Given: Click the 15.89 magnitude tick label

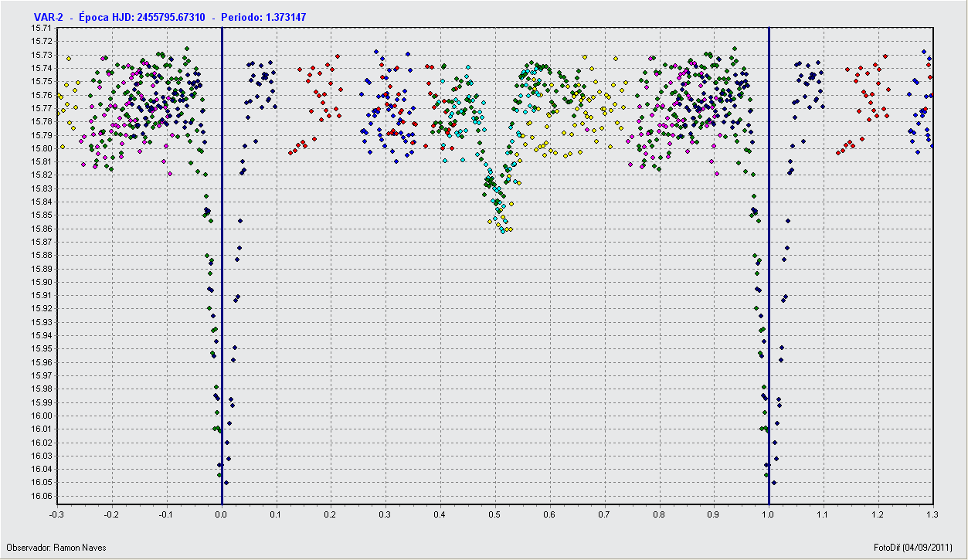Looking at the screenshot, I should pyautogui.click(x=42, y=269).
